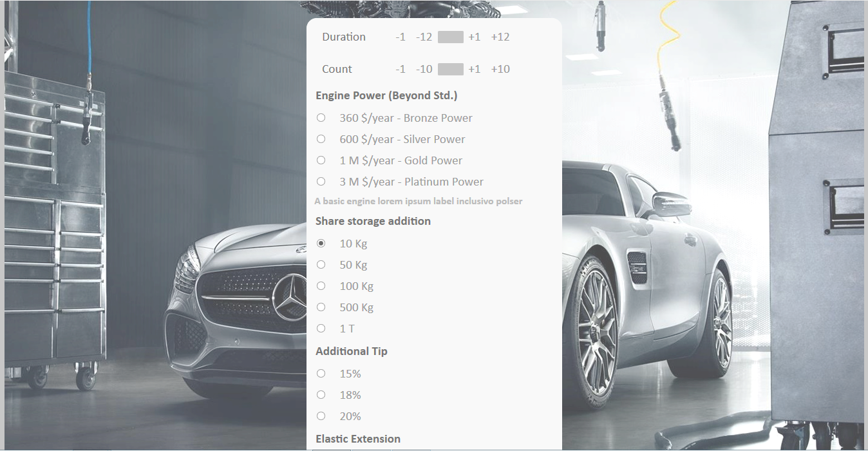The height and width of the screenshot is (451, 868).
Task: Decrease Duration by 12
Action: pos(424,37)
